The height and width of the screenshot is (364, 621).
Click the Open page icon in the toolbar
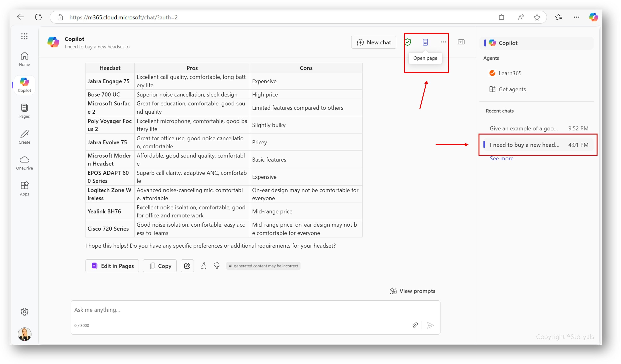tap(425, 42)
